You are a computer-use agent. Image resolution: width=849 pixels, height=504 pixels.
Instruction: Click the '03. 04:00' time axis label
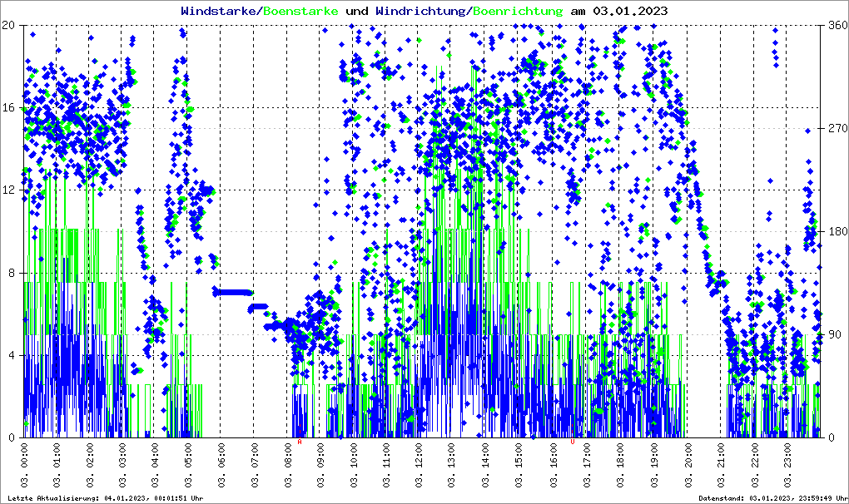tap(156, 465)
